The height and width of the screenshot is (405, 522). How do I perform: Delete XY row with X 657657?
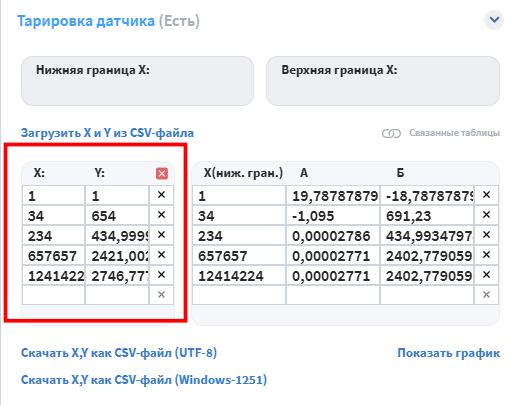[161, 255]
